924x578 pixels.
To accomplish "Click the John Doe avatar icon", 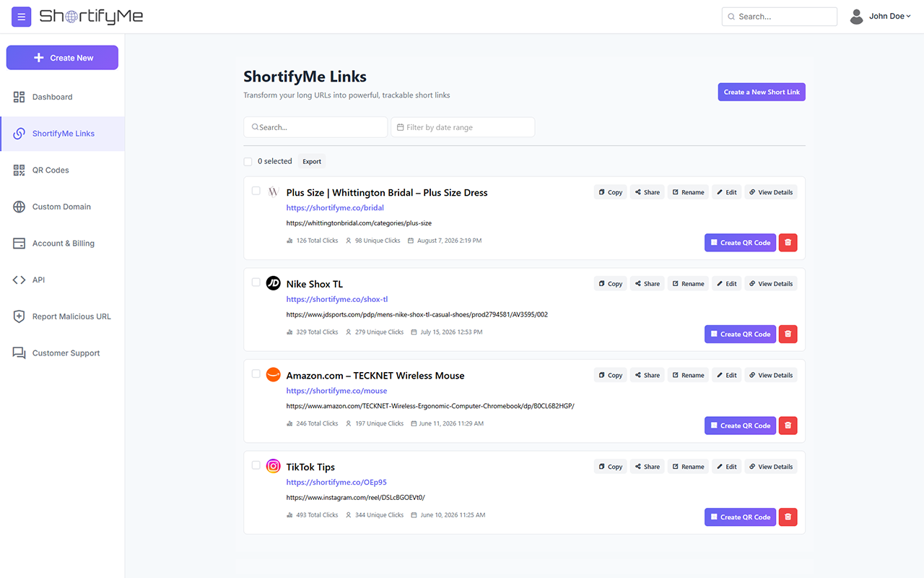I will click(x=857, y=17).
